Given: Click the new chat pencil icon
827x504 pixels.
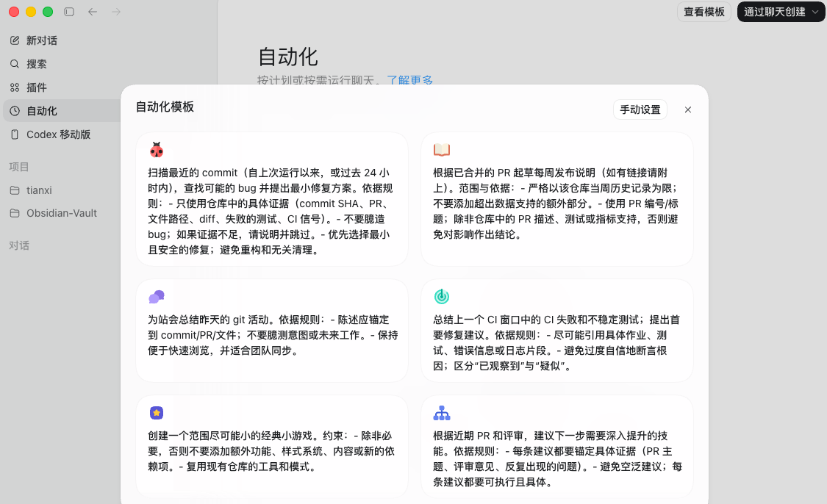Looking at the screenshot, I should (15, 40).
